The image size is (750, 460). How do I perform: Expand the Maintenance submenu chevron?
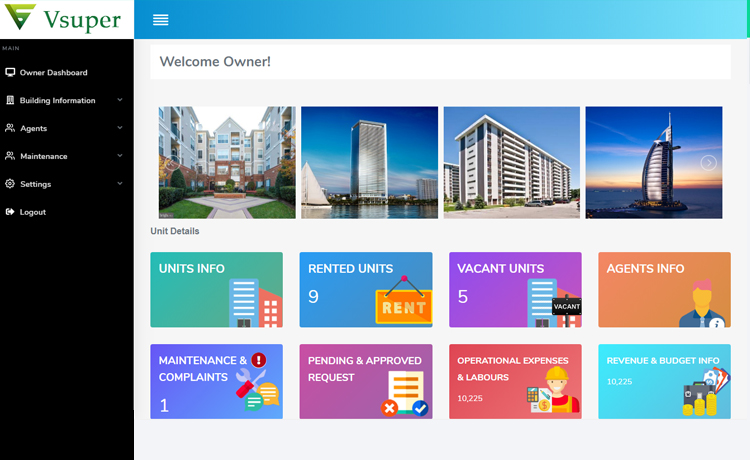[x=120, y=156]
